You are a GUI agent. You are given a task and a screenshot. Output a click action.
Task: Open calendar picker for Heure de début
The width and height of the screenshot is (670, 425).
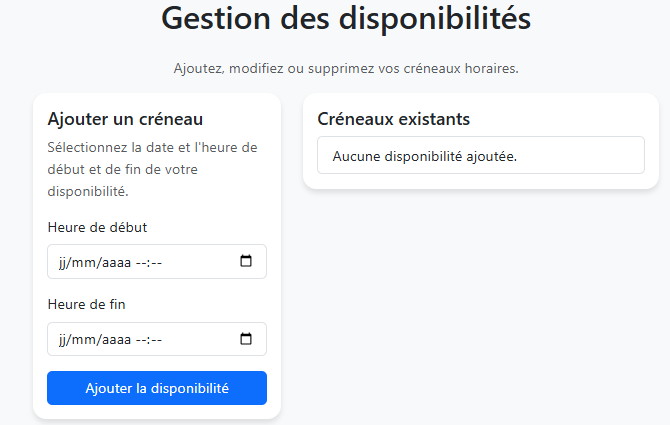tap(246, 261)
